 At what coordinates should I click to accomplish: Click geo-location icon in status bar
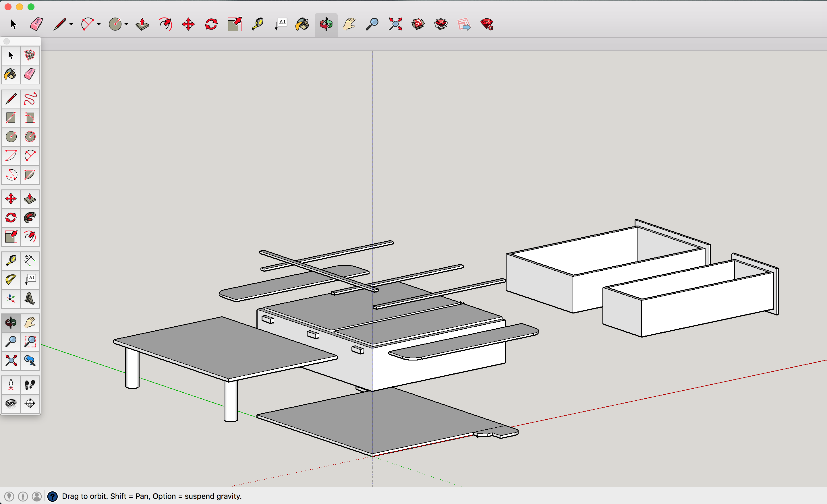[9, 496]
